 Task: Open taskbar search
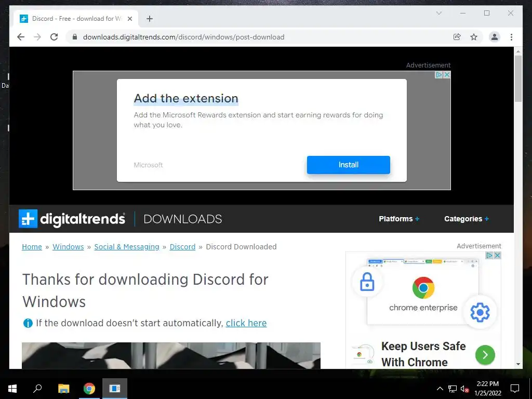click(37, 389)
